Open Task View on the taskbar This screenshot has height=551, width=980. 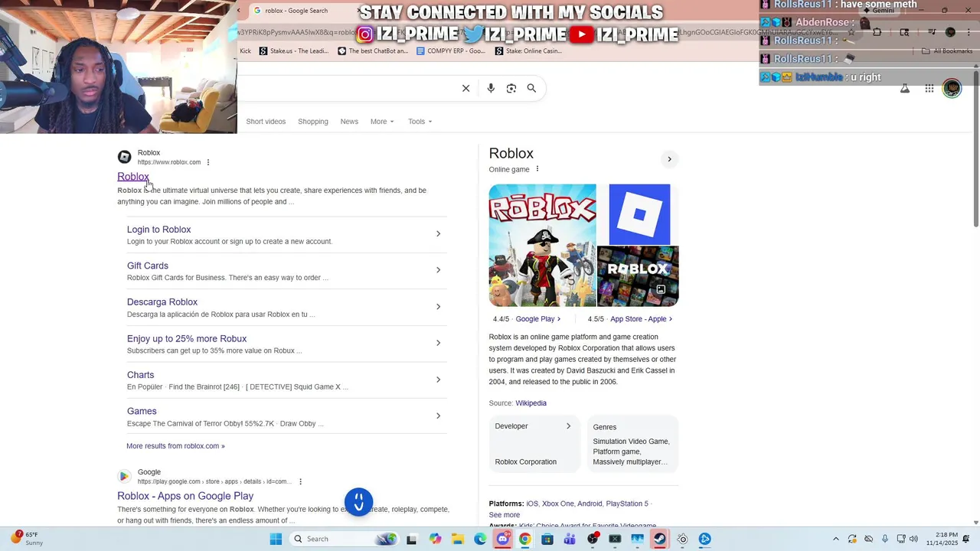(x=411, y=539)
